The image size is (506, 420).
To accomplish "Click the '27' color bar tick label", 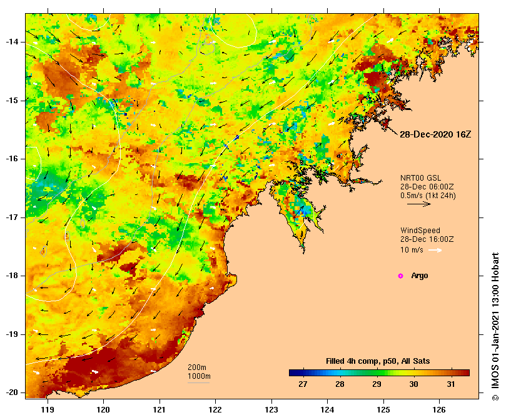I will [x=303, y=384].
